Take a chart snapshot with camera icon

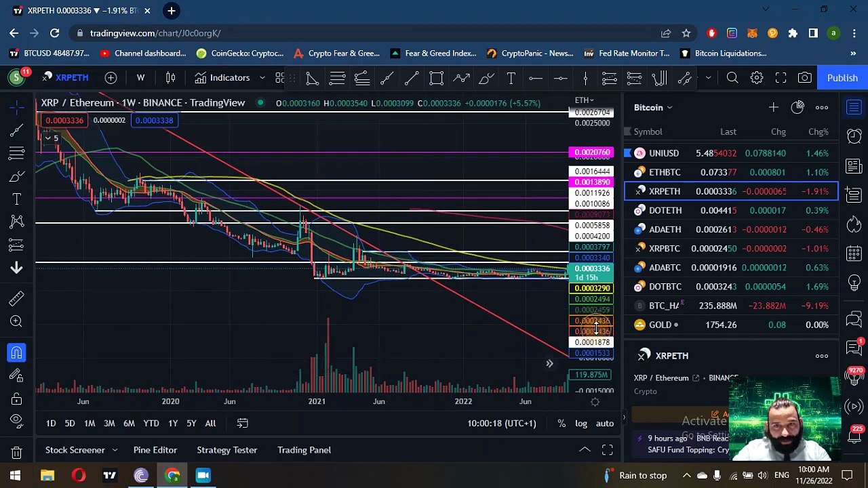pos(805,78)
